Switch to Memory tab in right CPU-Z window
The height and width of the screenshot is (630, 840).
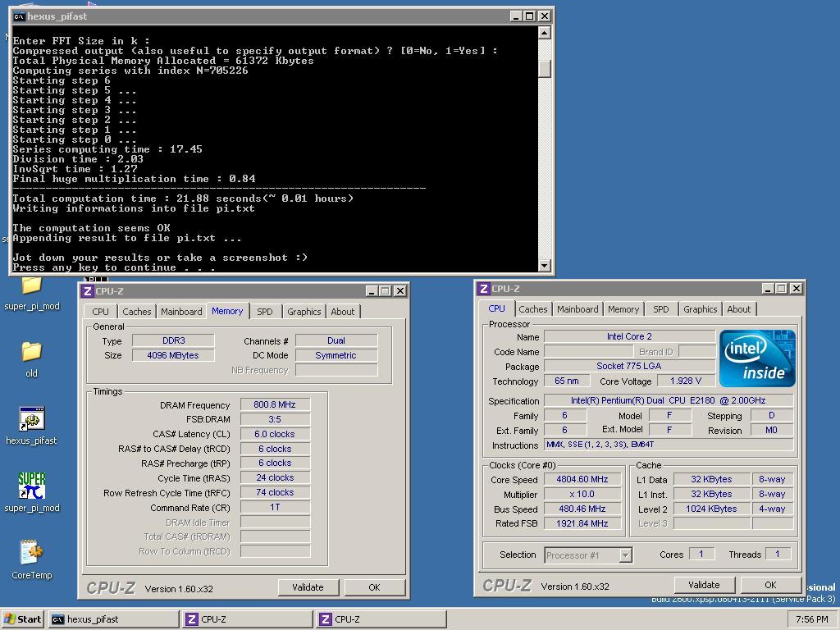(x=623, y=309)
